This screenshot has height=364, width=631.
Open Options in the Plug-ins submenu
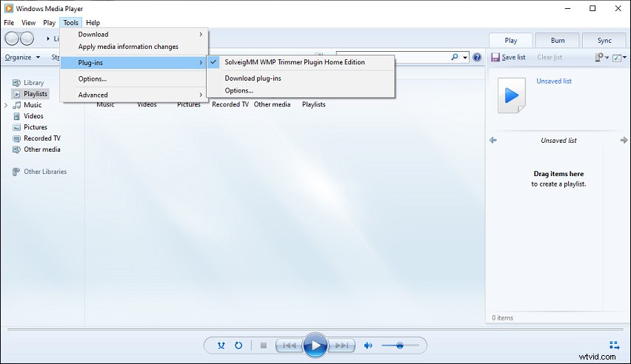[x=301, y=90]
